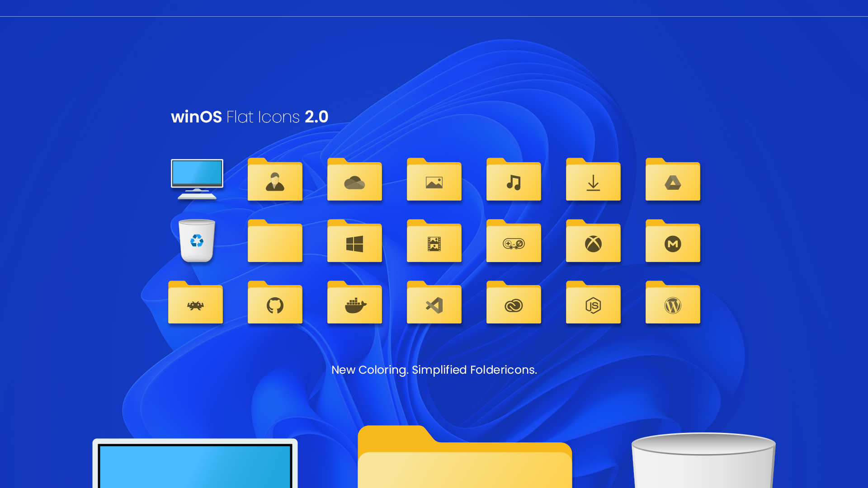Viewport: 868px width, 488px height.
Task: Select the Videos film-strip folder icon
Action: click(434, 242)
